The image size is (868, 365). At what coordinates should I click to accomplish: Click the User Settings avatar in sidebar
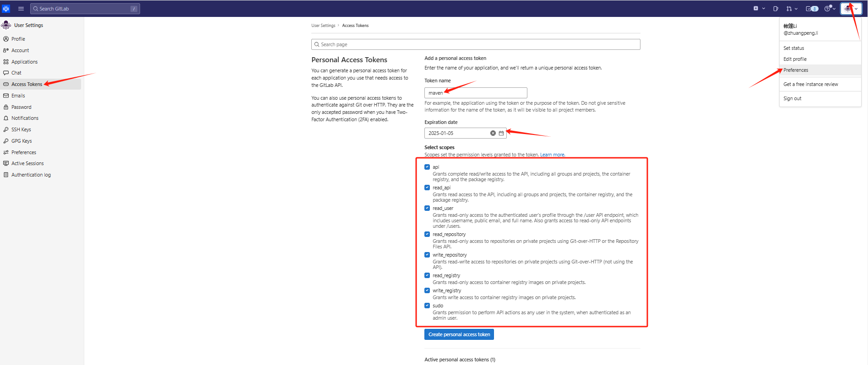point(6,25)
